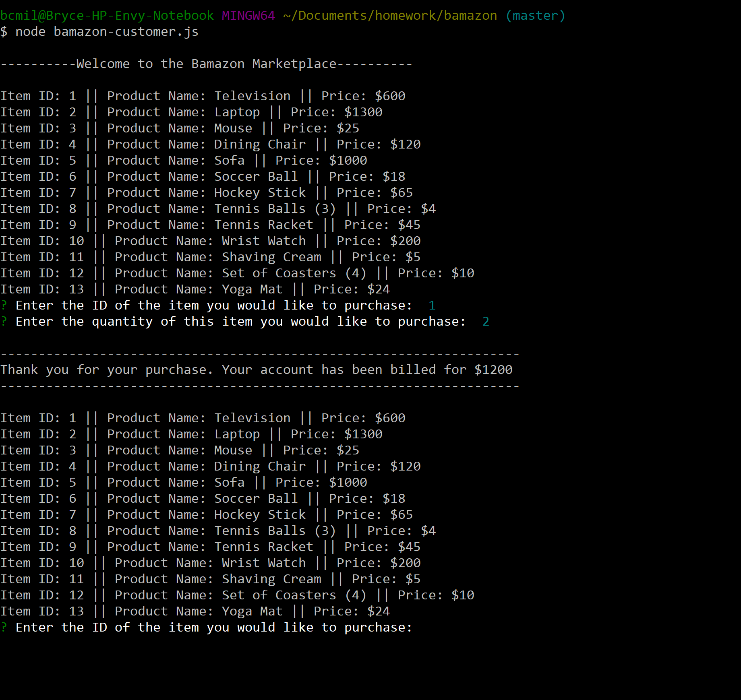Click the billed amount $1200
The width and height of the screenshot is (741, 700).
pyautogui.click(x=493, y=370)
